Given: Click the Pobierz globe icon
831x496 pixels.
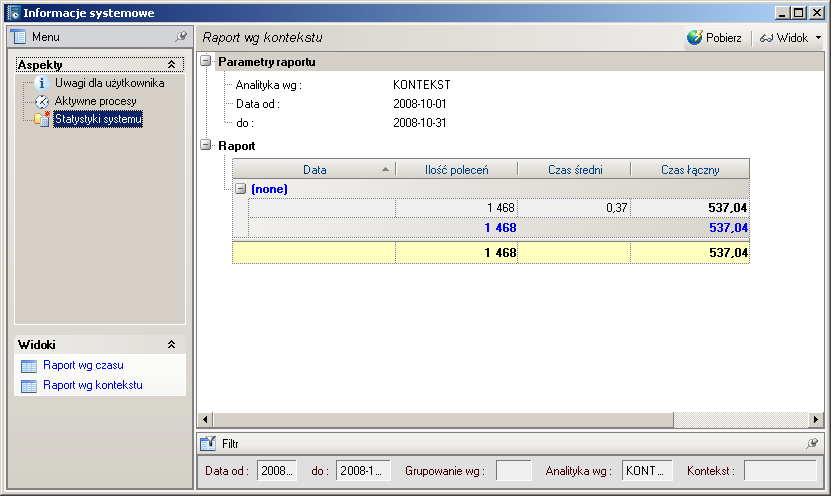Looking at the screenshot, I should point(695,38).
